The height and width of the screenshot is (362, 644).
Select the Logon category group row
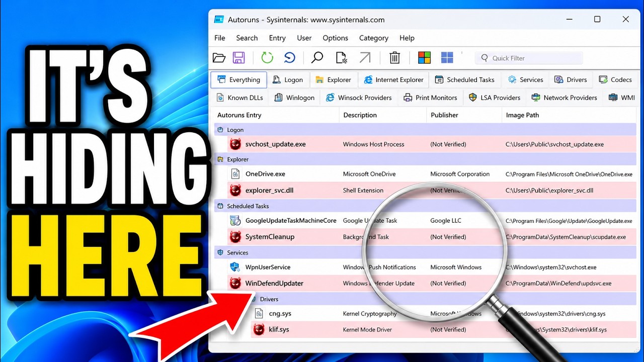pyautogui.click(x=426, y=130)
